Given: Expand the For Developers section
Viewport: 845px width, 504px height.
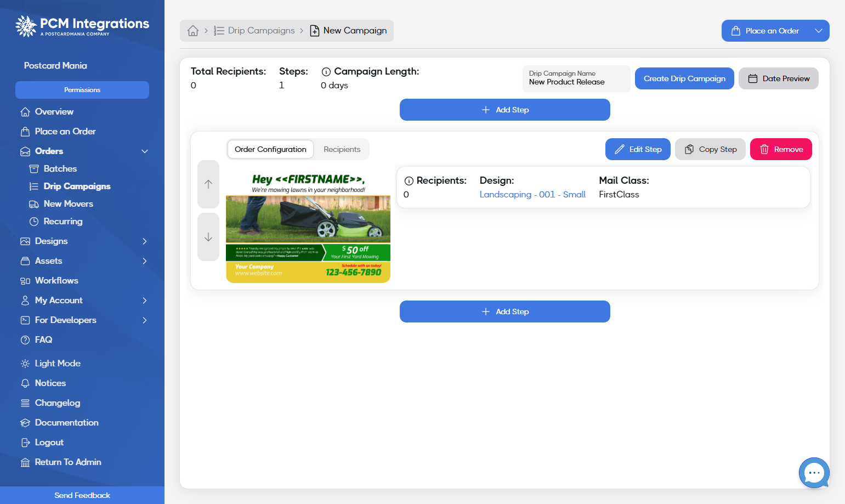Looking at the screenshot, I should click(145, 320).
